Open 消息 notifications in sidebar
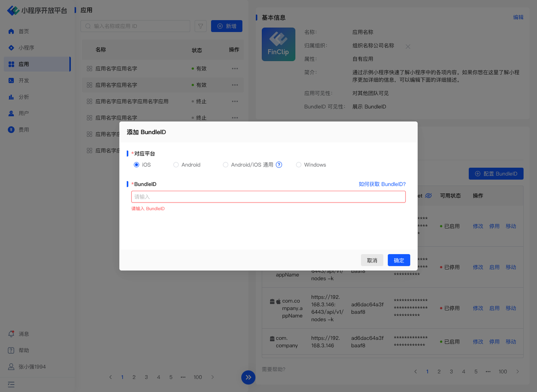This screenshot has height=392, width=537. [24, 334]
